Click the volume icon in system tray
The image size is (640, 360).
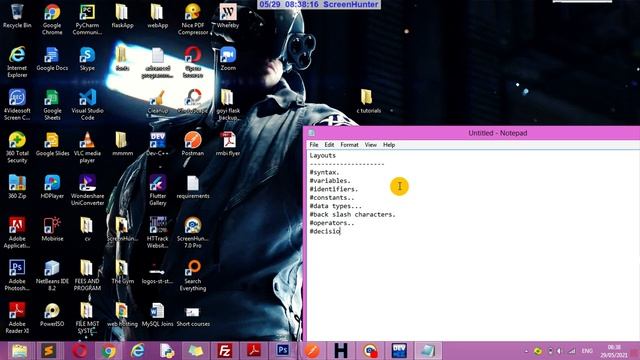tap(559, 351)
